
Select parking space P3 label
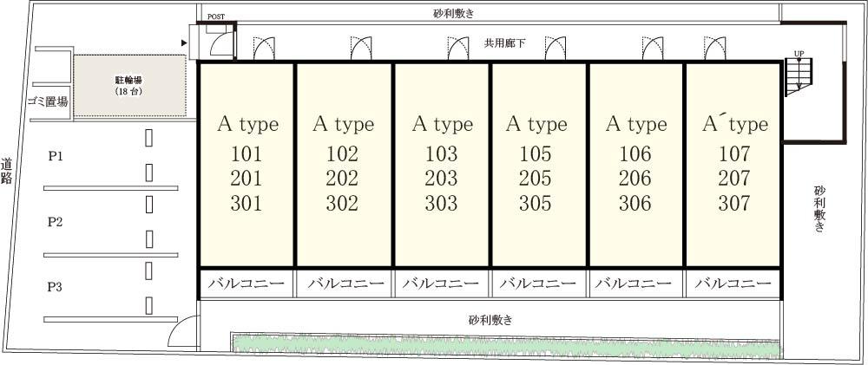pos(55,287)
